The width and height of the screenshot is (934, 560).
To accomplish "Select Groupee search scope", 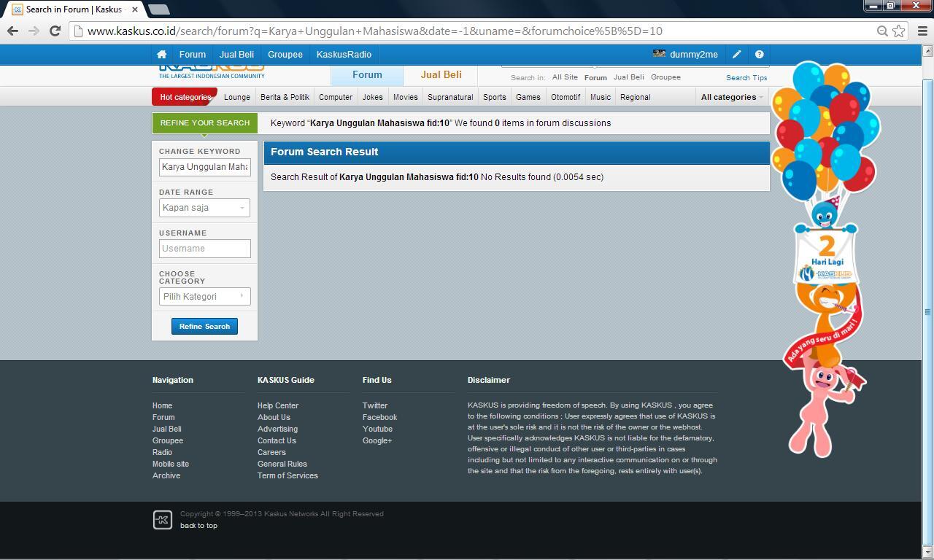I will click(x=665, y=77).
